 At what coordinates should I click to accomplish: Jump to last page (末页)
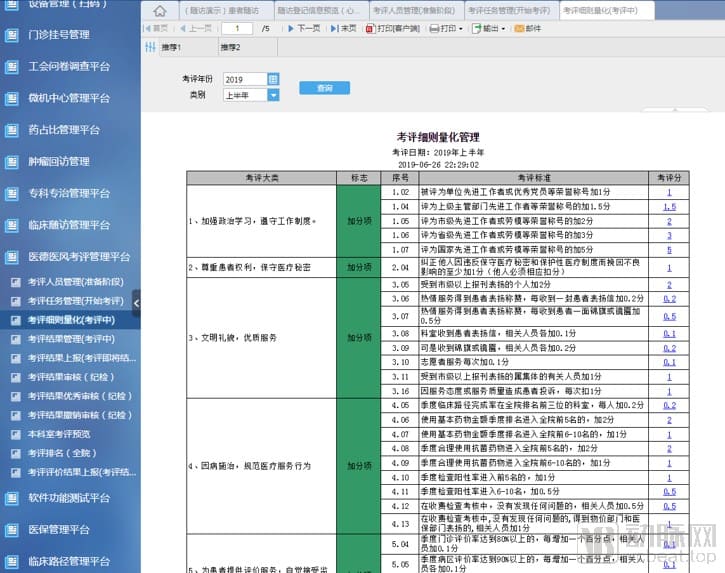(x=344, y=29)
